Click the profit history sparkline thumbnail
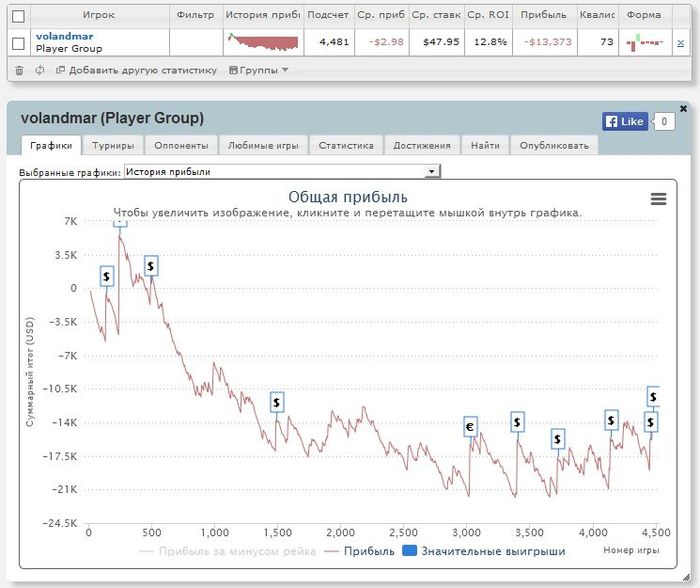700x588 pixels. (263, 42)
